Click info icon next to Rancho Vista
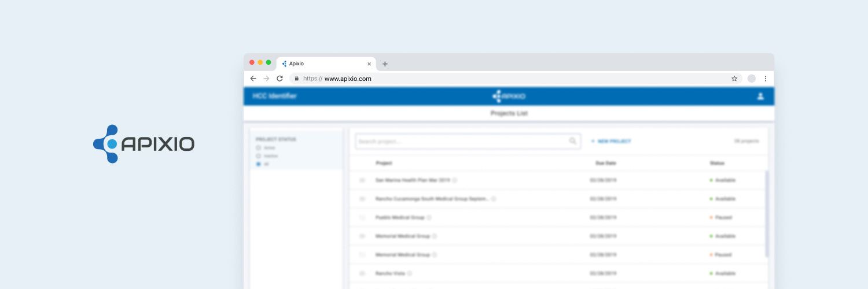The image size is (868, 289). [410, 273]
